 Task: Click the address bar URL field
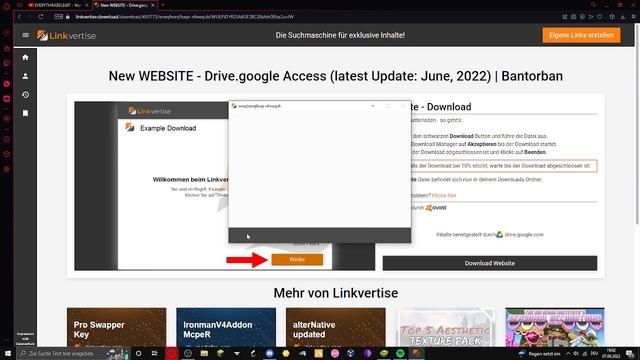click(184, 17)
